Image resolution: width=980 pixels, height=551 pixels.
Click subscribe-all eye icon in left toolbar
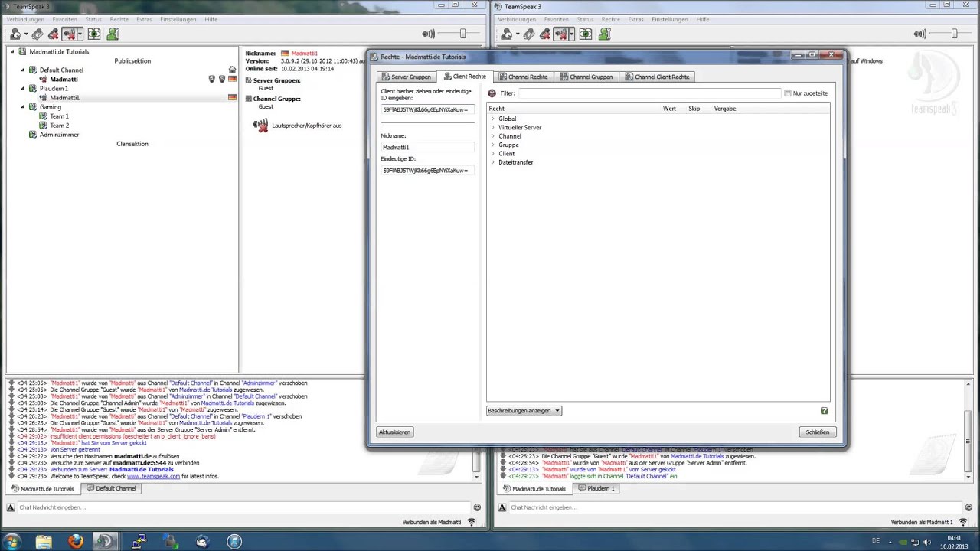point(94,34)
